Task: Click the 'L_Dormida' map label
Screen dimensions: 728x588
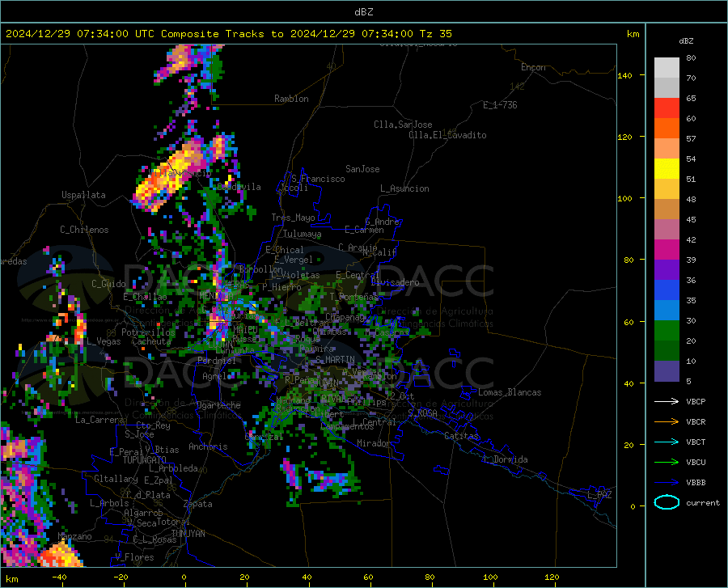Action: 505,459
